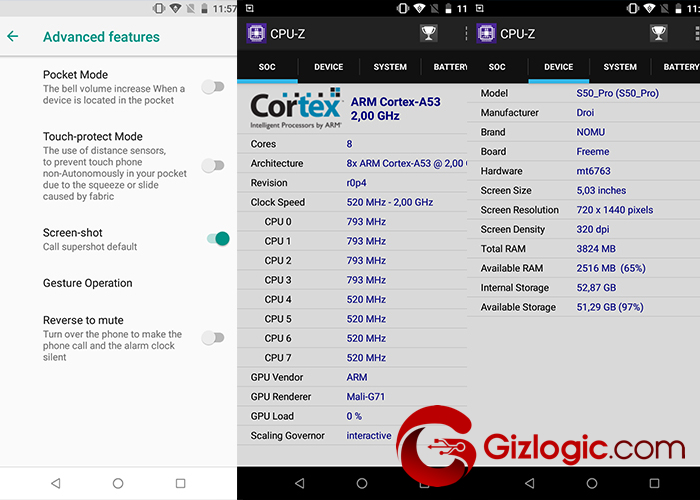Image resolution: width=700 pixels, height=500 pixels.
Task: Tap the recent apps button in Advanced features
Action: click(180, 483)
